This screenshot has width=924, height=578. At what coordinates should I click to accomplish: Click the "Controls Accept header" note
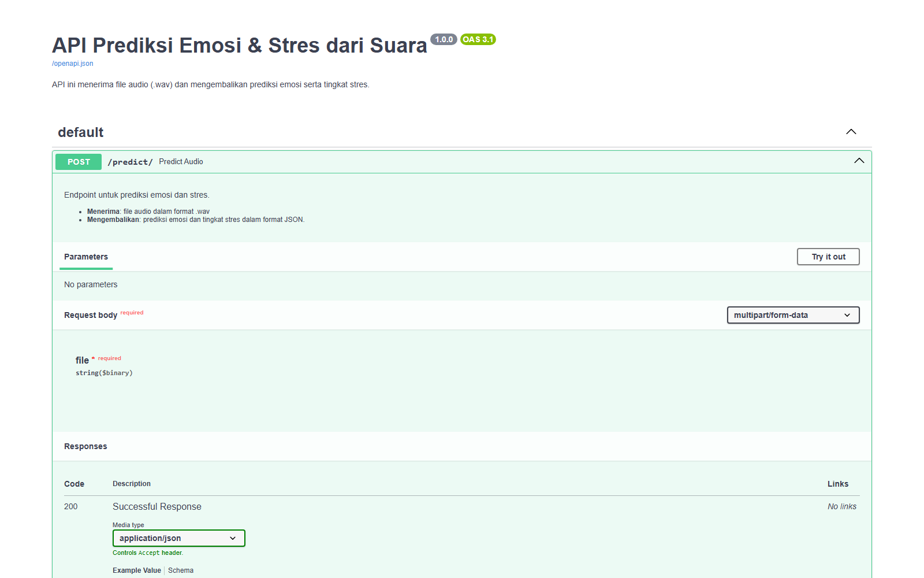point(148,553)
